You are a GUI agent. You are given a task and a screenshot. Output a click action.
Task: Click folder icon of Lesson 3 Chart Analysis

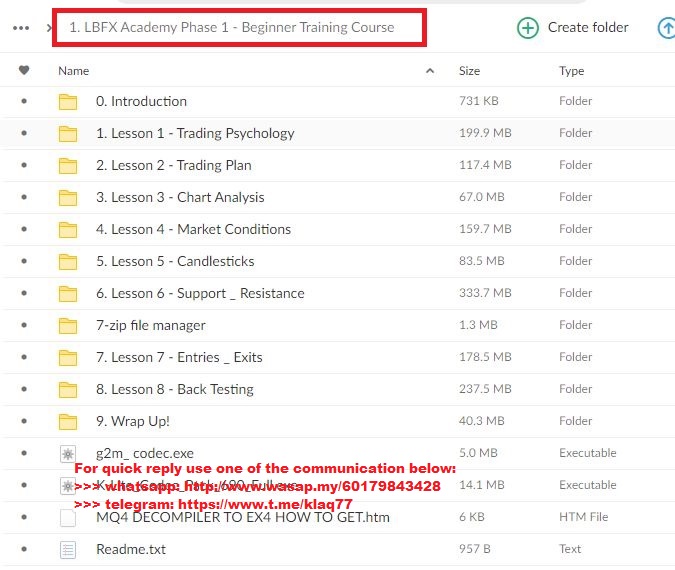tap(68, 198)
